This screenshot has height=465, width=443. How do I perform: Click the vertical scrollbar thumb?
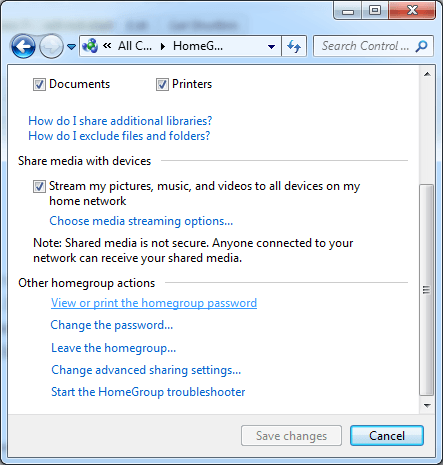(x=426, y=290)
